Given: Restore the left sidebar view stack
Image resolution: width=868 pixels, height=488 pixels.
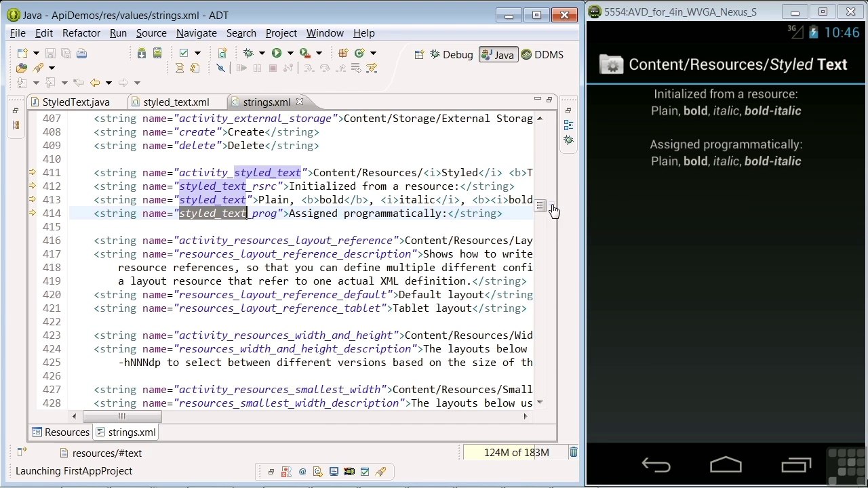Looking at the screenshot, I should click(x=16, y=110).
